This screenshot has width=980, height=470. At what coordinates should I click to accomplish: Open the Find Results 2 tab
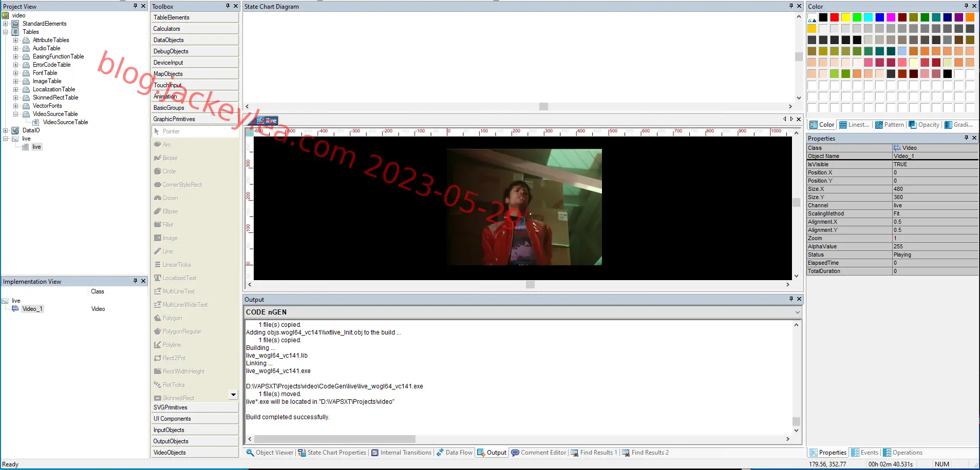pyautogui.click(x=645, y=453)
